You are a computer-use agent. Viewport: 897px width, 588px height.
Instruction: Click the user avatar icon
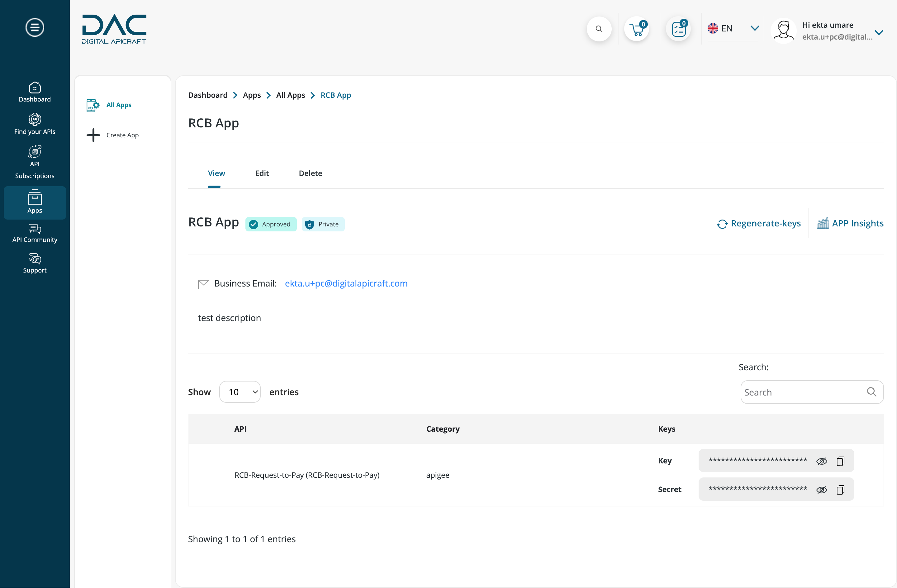pos(783,30)
